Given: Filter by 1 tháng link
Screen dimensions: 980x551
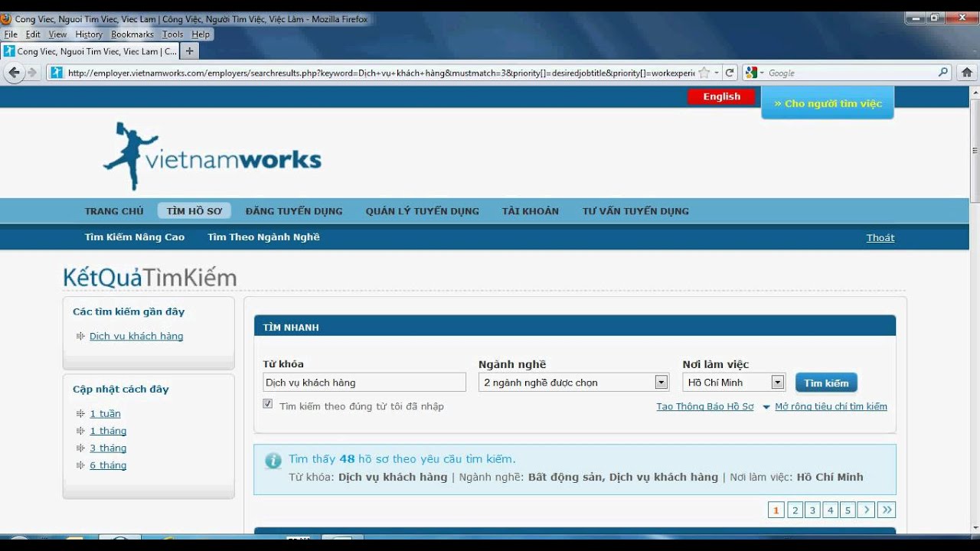Looking at the screenshot, I should [108, 431].
